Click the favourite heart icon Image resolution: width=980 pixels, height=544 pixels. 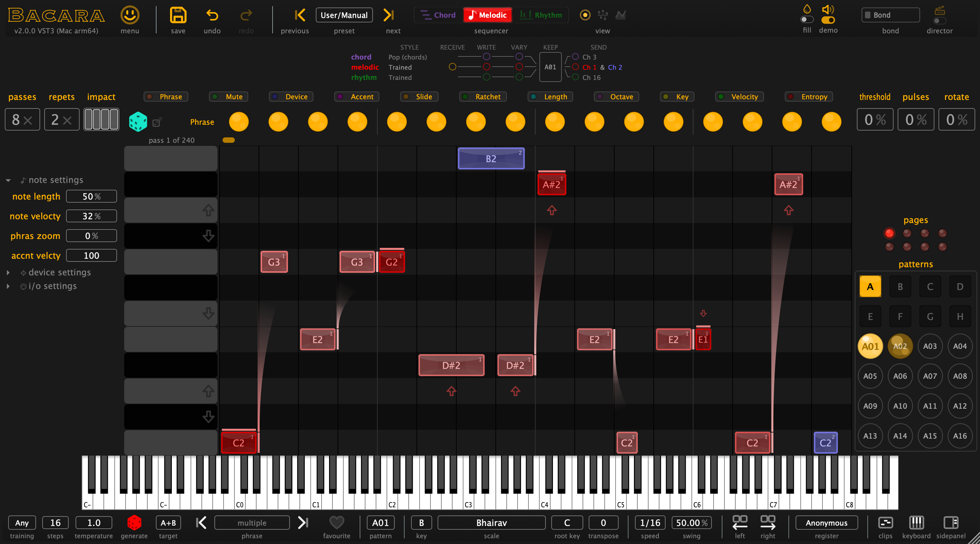(336, 523)
